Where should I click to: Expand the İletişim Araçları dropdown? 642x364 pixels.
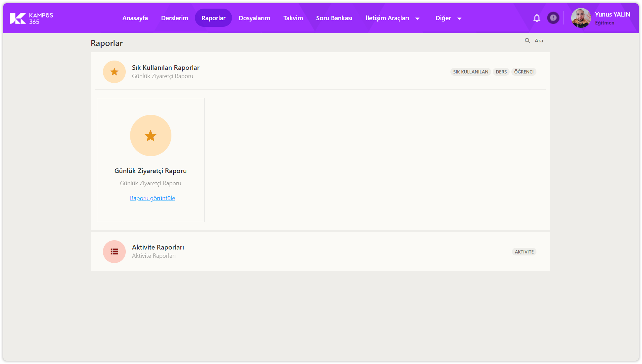point(392,18)
